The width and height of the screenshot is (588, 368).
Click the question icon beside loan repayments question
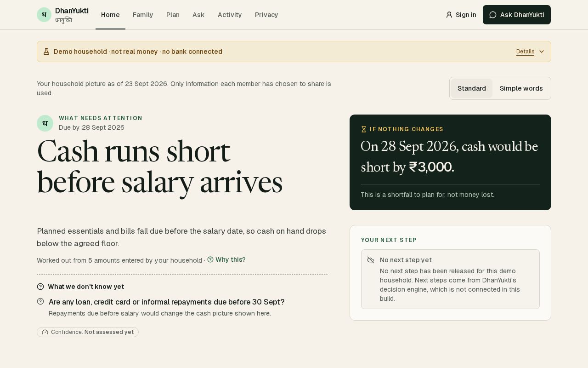coord(40,301)
